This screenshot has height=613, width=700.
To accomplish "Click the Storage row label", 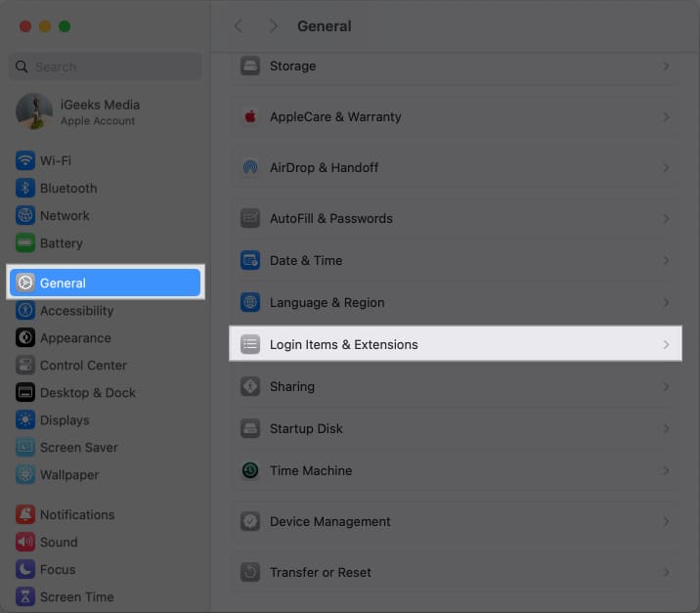I will click(292, 66).
